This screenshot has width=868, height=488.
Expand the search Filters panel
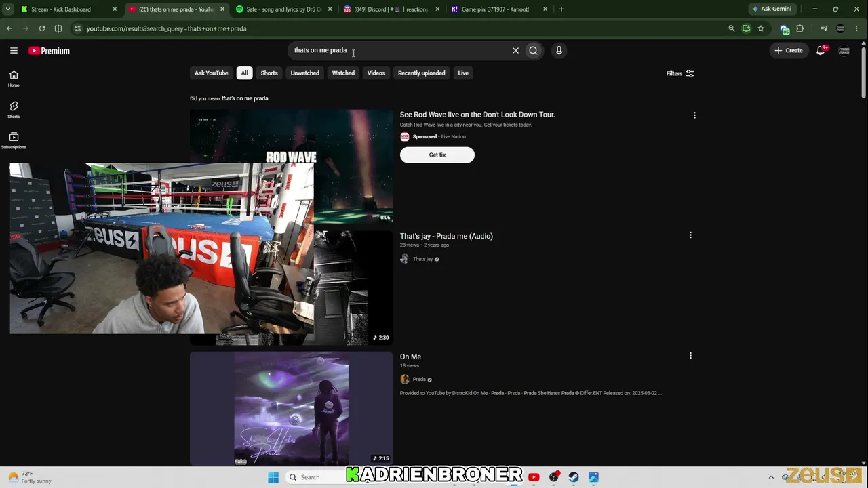680,73
